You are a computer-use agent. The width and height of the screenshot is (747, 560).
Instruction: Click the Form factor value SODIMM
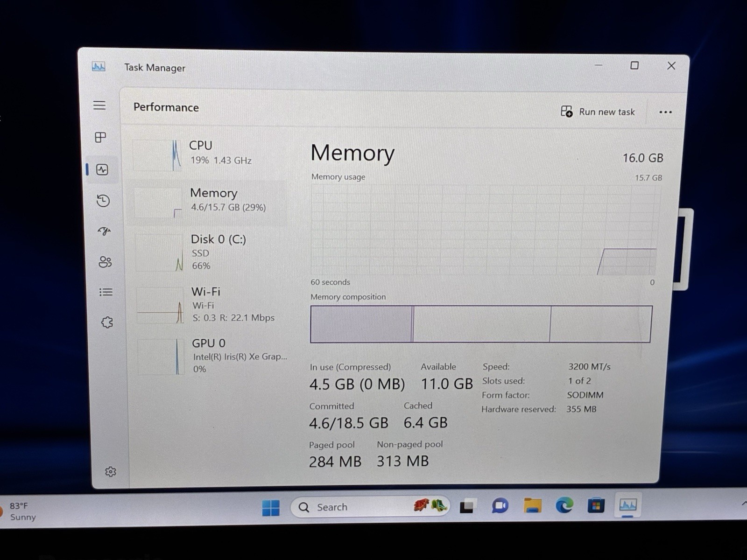[585, 395]
